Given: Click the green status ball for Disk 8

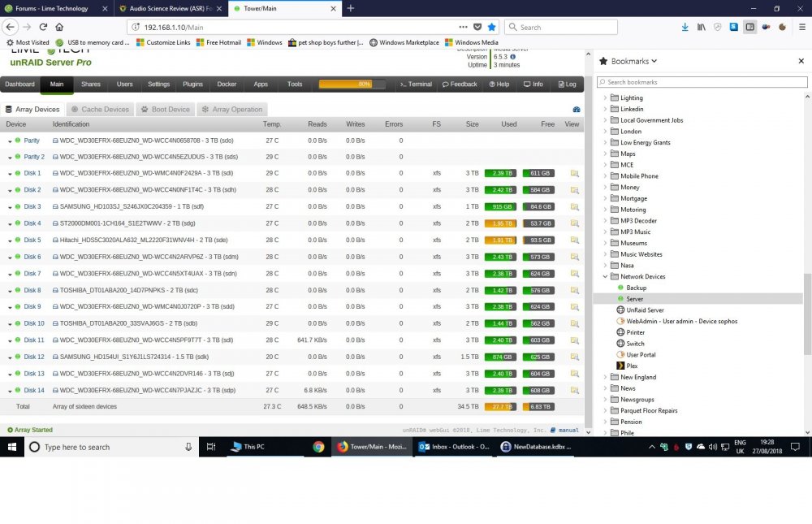Looking at the screenshot, I should 18,290.
